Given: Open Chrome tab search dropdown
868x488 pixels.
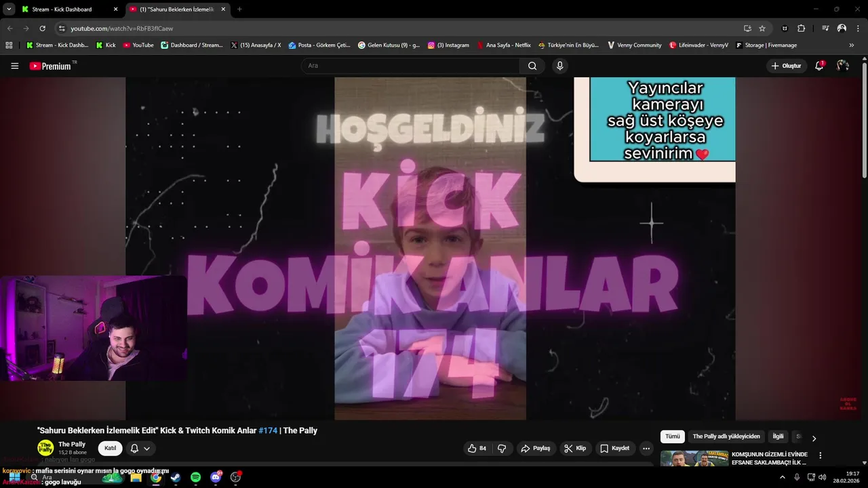Looking at the screenshot, I should [9, 9].
